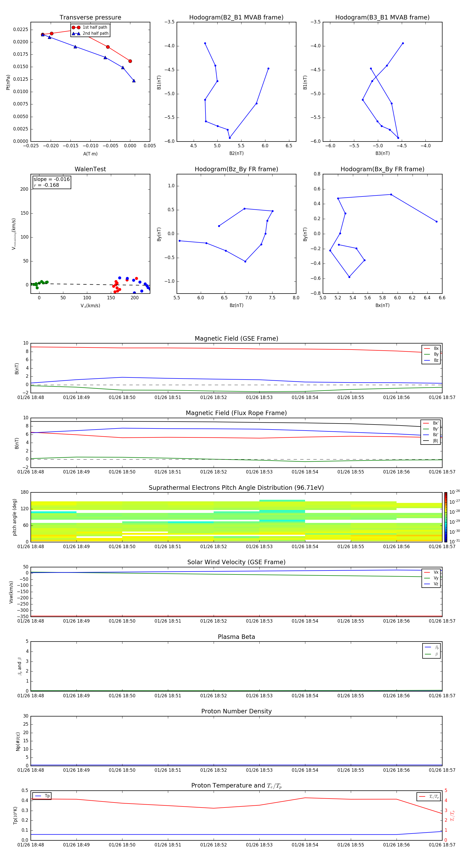
Task: Click the '180' tick on pitch angle axis
Action: tap(25, 492)
